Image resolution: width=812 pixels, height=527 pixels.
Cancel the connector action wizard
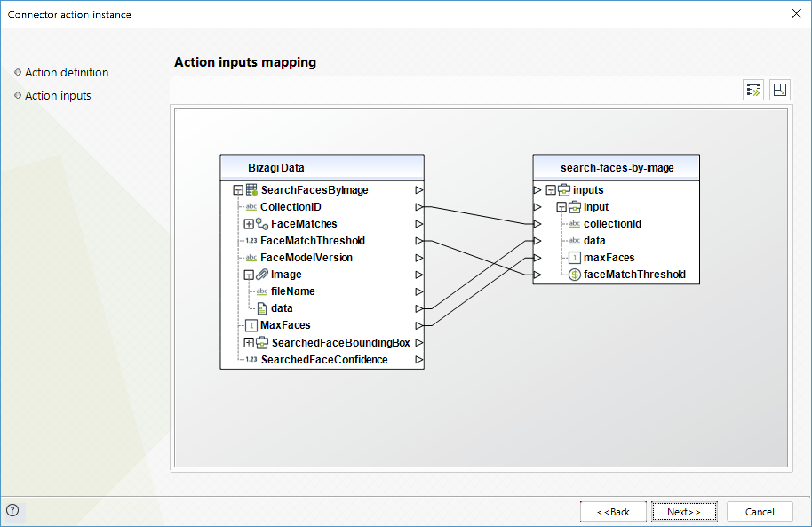pyautogui.click(x=760, y=512)
